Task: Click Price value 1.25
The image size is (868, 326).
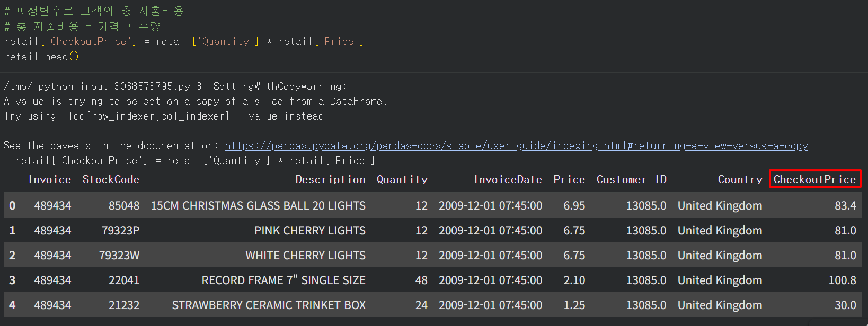Action: 574,305
